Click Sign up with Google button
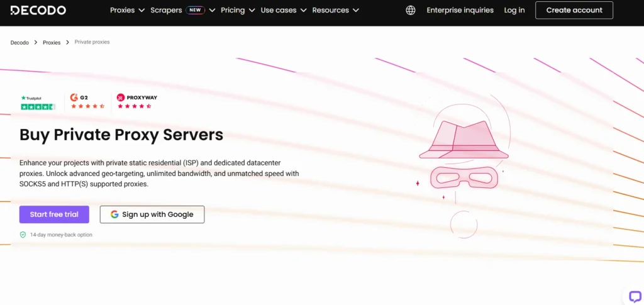The width and height of the screenshot is (644, 305). 152,214
